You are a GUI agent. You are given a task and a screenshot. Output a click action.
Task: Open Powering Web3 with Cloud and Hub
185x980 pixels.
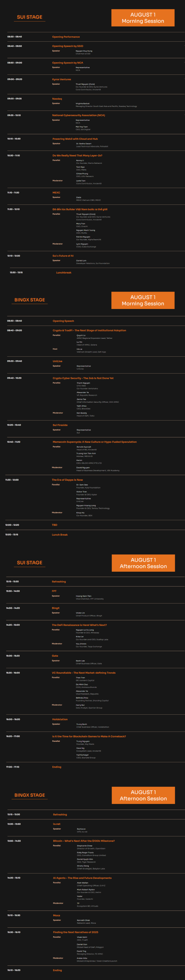click(x=75, y=139)
